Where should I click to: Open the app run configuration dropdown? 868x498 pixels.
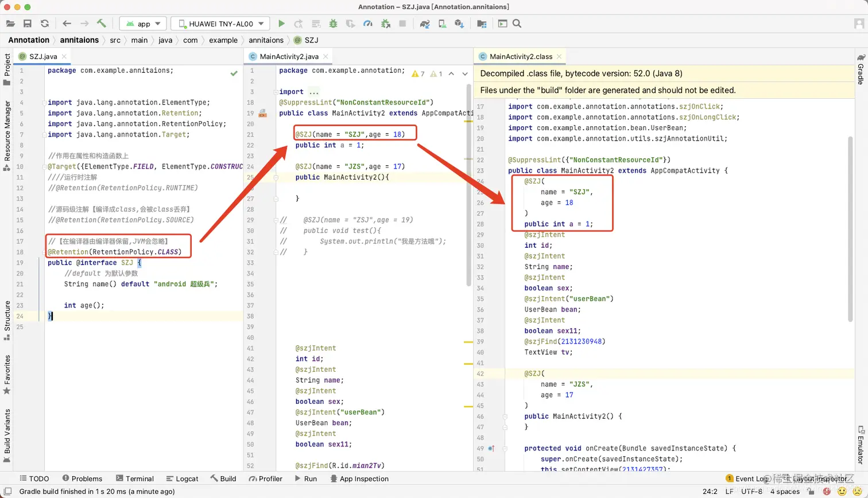tap(143, 24)
